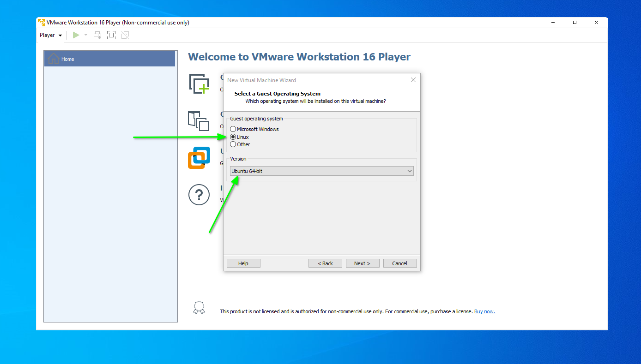Click the Send Ctrl+Alt+Del toolbar icon
This screenshot has width=641, height=364.
point(97,35)
